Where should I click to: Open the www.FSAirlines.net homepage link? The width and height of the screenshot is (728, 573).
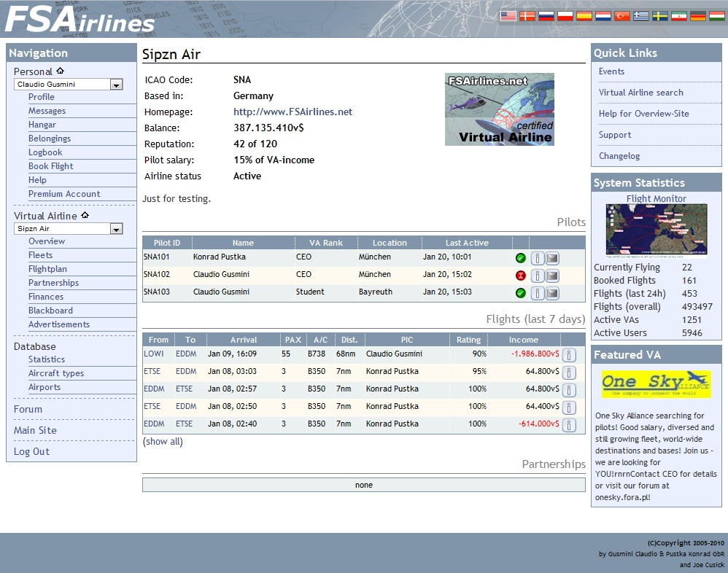click(293, 112)
